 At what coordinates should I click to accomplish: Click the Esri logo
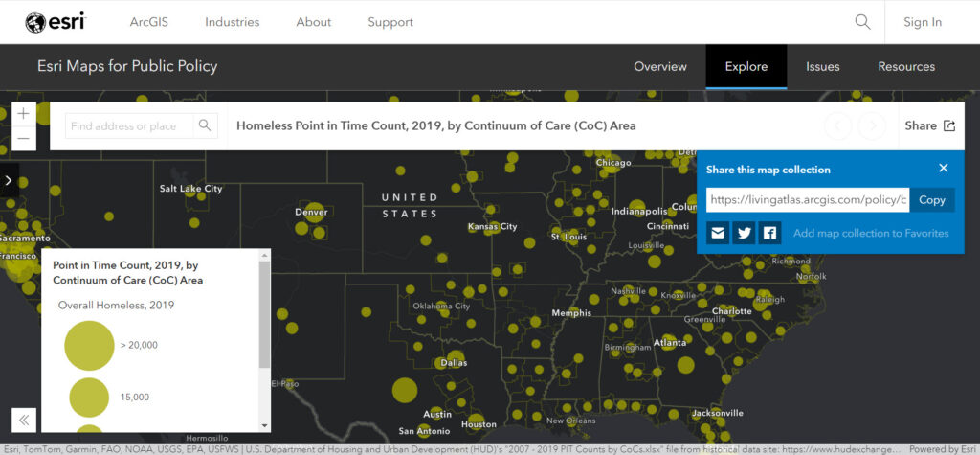[x=55, y=22]
